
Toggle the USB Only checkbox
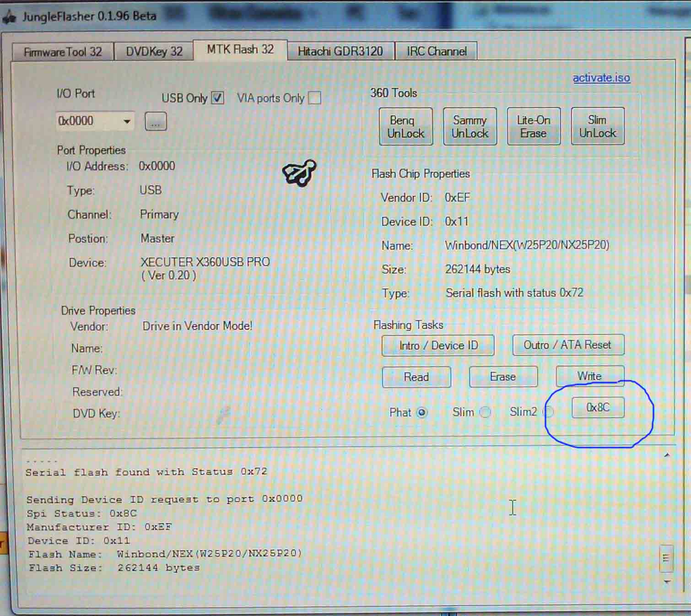217,97
